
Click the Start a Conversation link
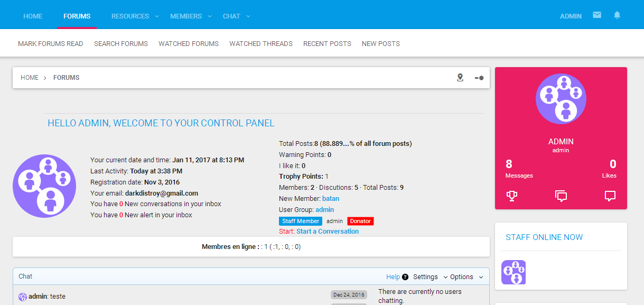(x=328, y=232)
